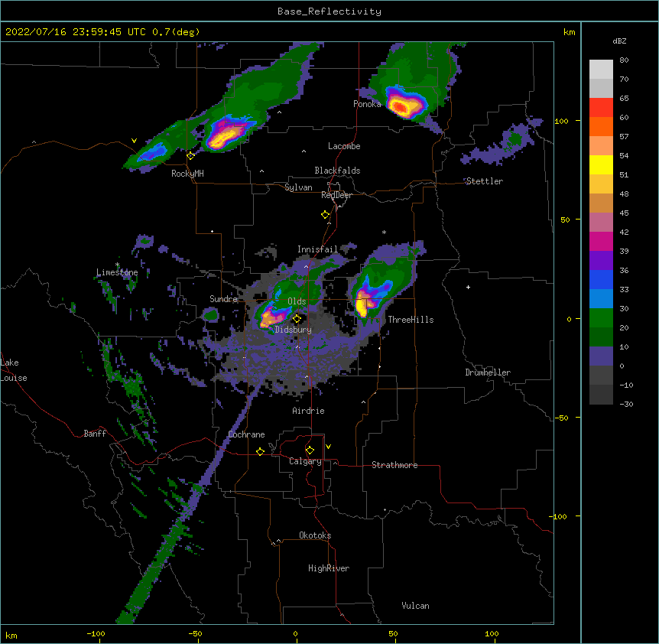
Task: Click the Didsbury label
Action: click(x=294, y=330)
